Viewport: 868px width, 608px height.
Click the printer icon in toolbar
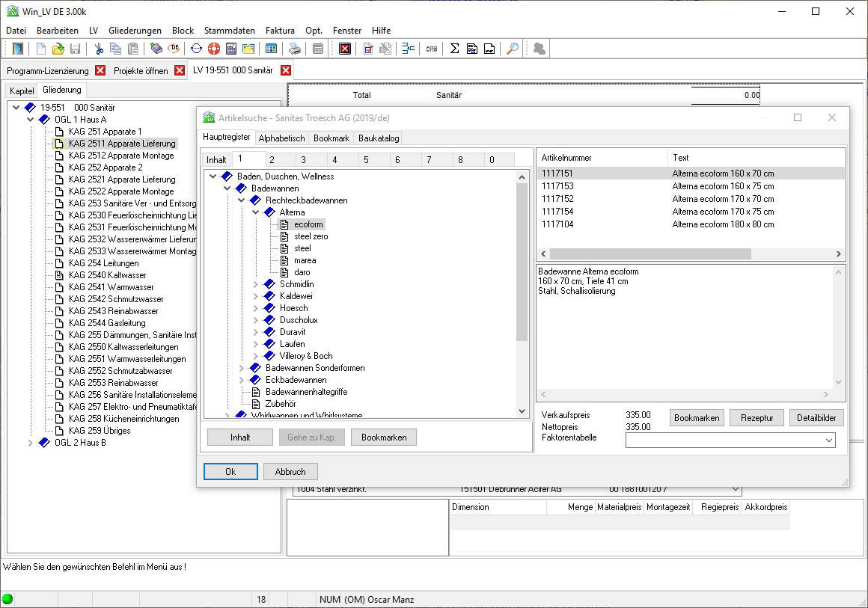click(295, 49)
